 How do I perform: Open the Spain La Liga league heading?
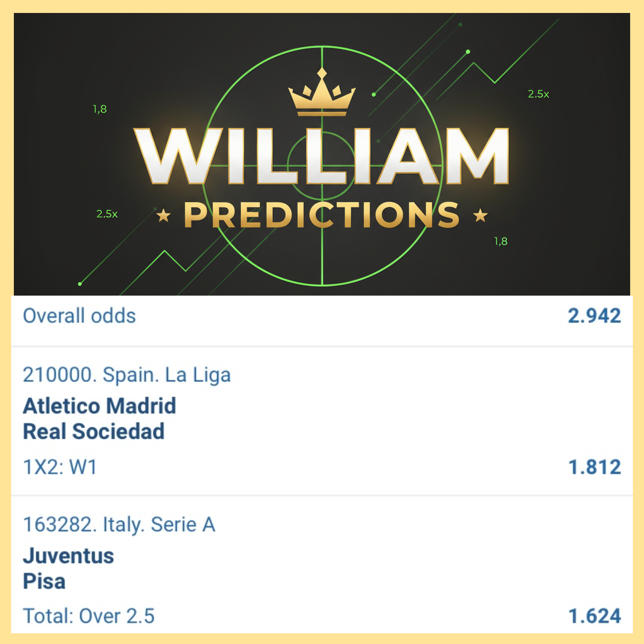127,375
